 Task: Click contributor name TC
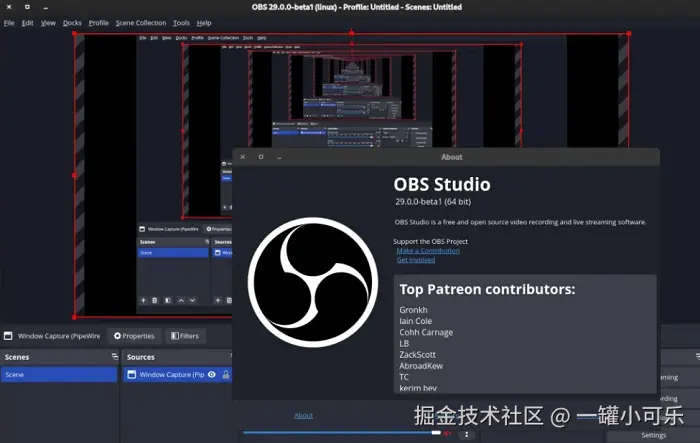click(x=404, y=377)
